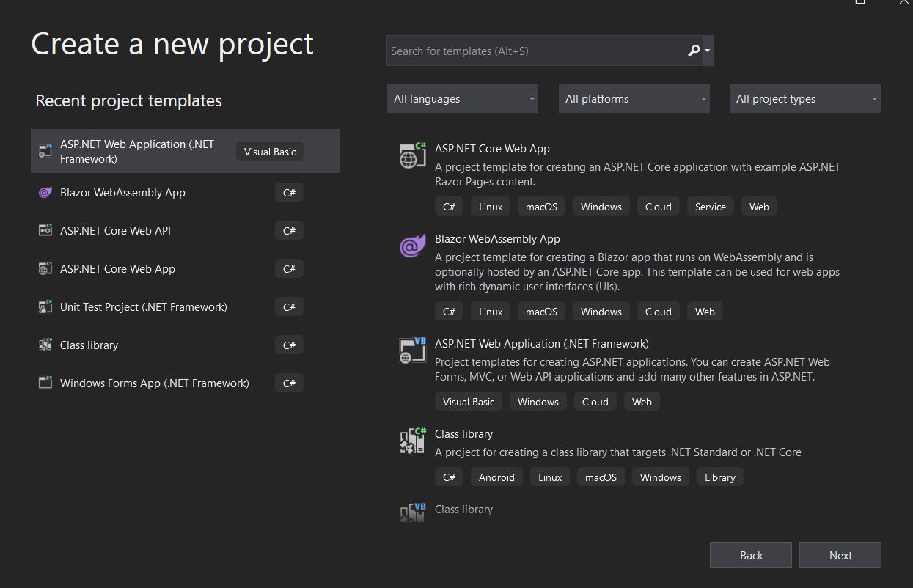This screenshot has height=588, width=913.
Task: Choose ASP.NET Core Web App in template list
Action: coord(635,178)
